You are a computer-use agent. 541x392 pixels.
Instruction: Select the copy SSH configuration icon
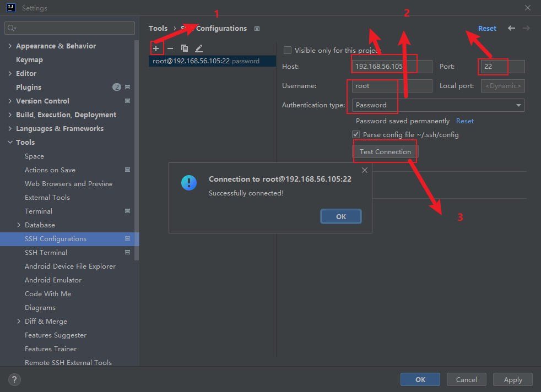[185, 48]
